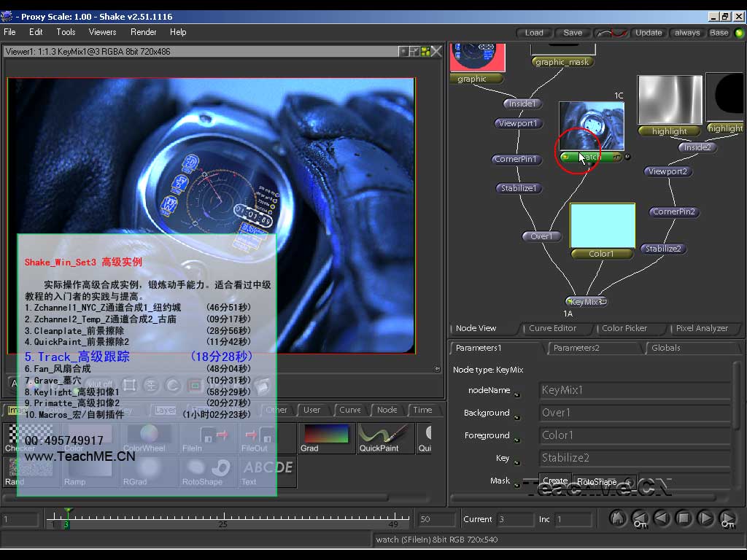
Task: Select the Stabilize2 node
Action: pos(663,249)
